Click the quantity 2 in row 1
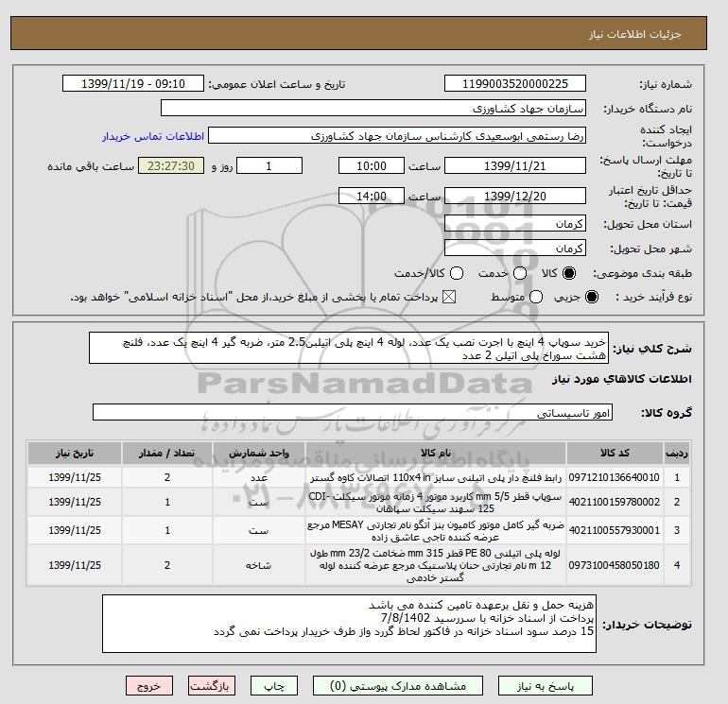Image resolution: width=728 pixels, height=704 pixels. [x=167, y=477]
